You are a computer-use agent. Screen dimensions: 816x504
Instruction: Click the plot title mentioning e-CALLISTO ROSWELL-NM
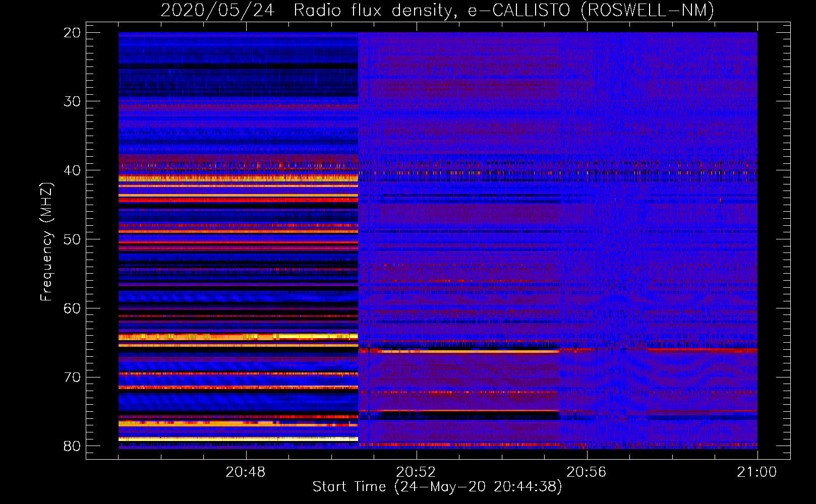pyautogui.click(x=437, y=10)
